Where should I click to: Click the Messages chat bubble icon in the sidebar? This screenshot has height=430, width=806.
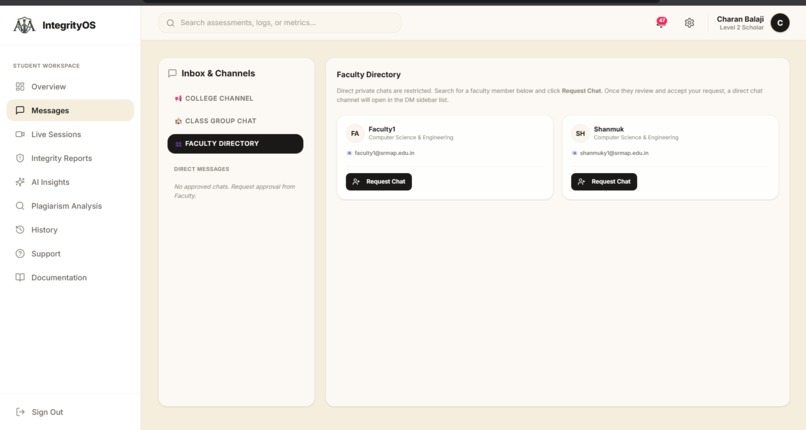point(20,110)
